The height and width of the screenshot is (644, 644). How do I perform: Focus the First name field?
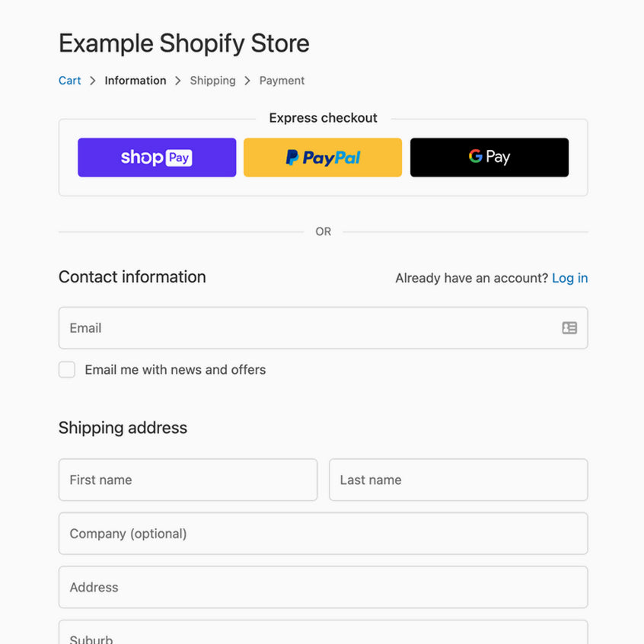point(188,480)
